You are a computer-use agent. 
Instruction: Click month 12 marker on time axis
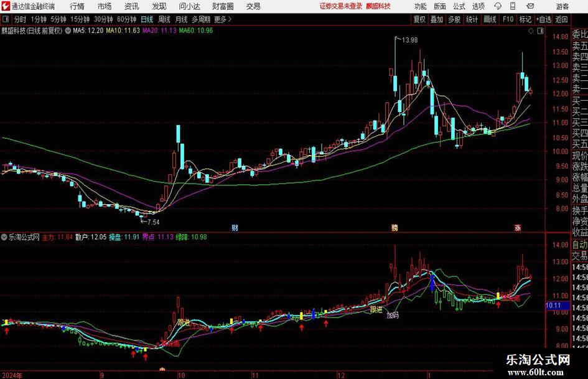point(341,375)
